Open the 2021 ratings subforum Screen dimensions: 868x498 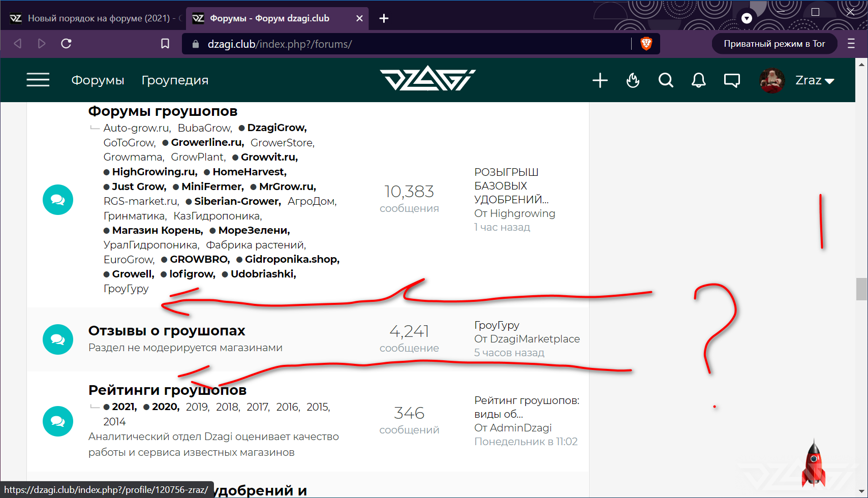(125, 407)
